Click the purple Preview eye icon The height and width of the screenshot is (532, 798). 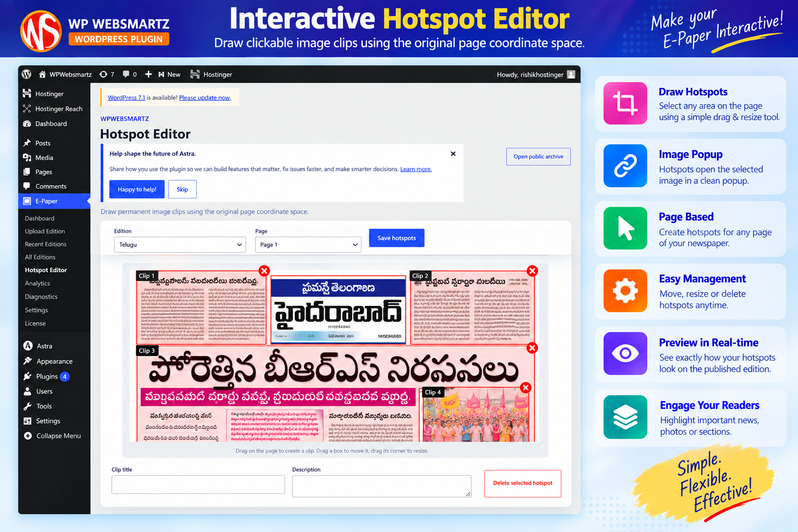click(x=626, y=354)
